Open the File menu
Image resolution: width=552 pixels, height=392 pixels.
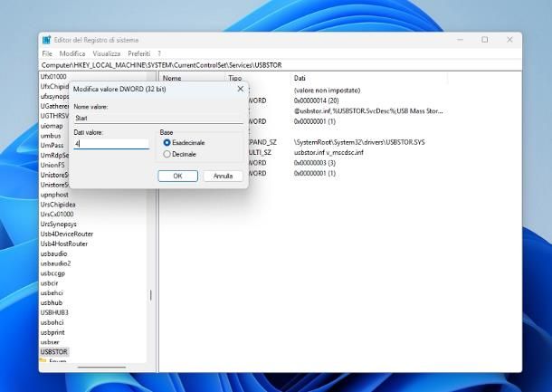coord(47,53)
